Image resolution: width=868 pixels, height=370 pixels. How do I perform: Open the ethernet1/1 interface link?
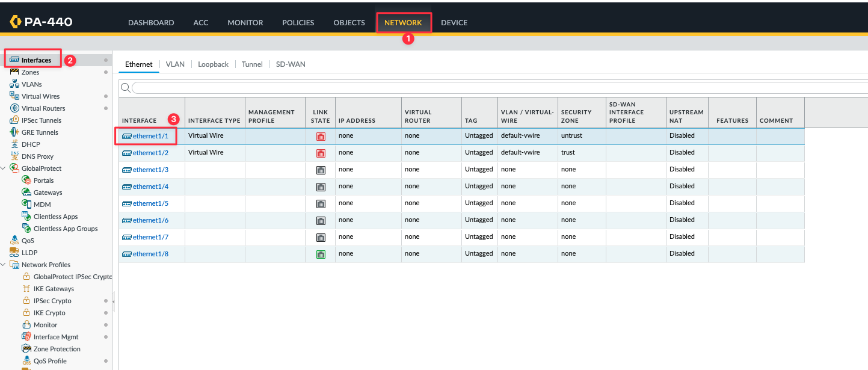(x=150, y=136)
